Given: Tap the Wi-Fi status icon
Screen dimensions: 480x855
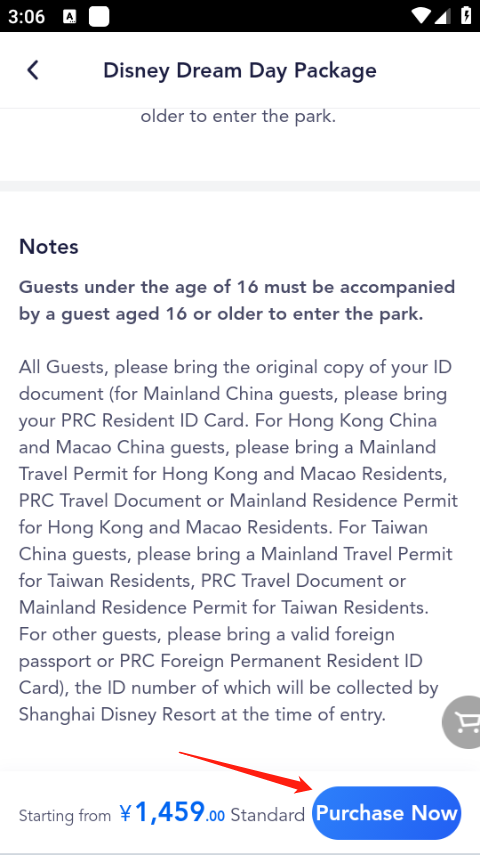Looking at the screenshot, I should (421, 15).
